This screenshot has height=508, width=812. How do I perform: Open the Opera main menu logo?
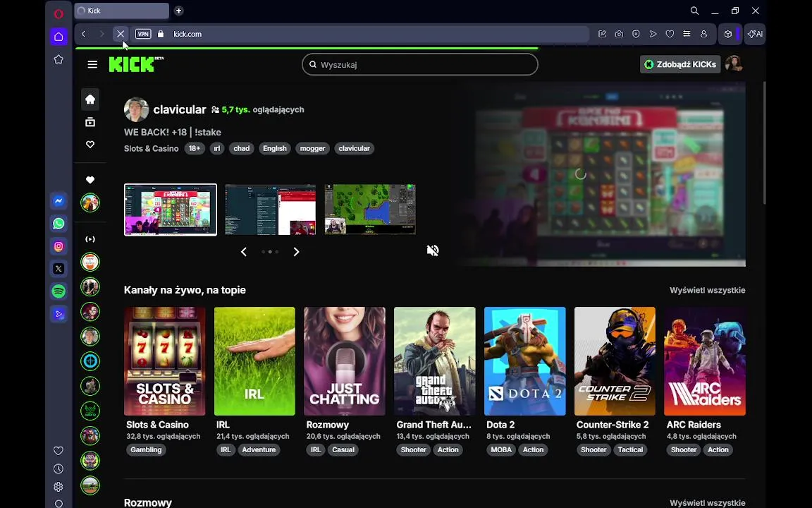click(x=59, y=13)
